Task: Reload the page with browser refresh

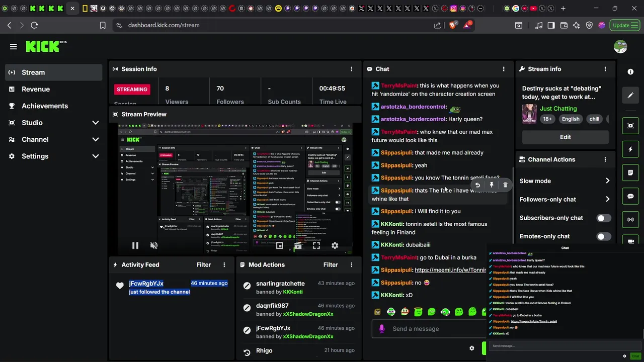Action: [x=34, y=25]
